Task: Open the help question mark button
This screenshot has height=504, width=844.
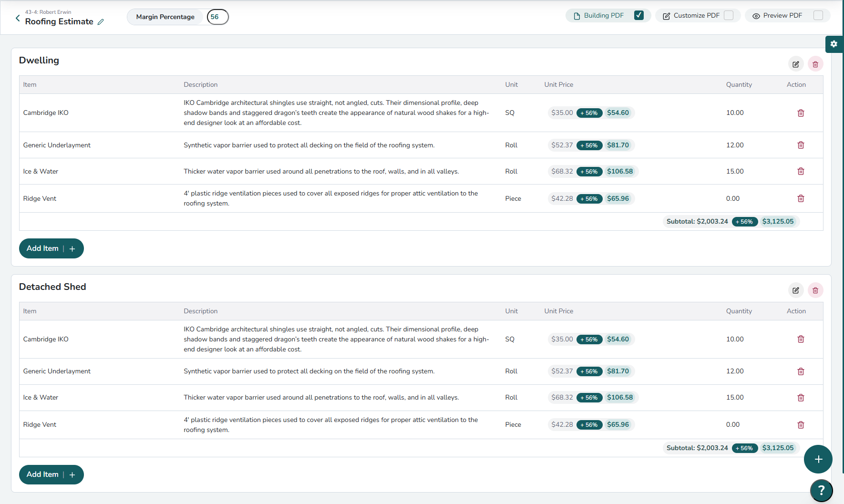Action: click(x=821, y=490)
